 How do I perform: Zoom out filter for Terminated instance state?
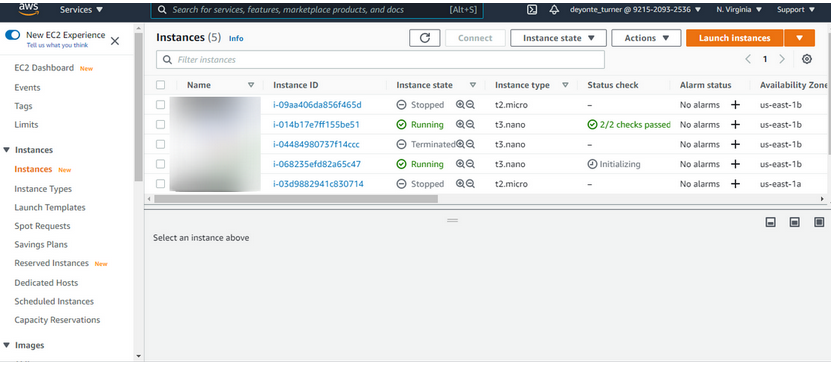(470, 144)
